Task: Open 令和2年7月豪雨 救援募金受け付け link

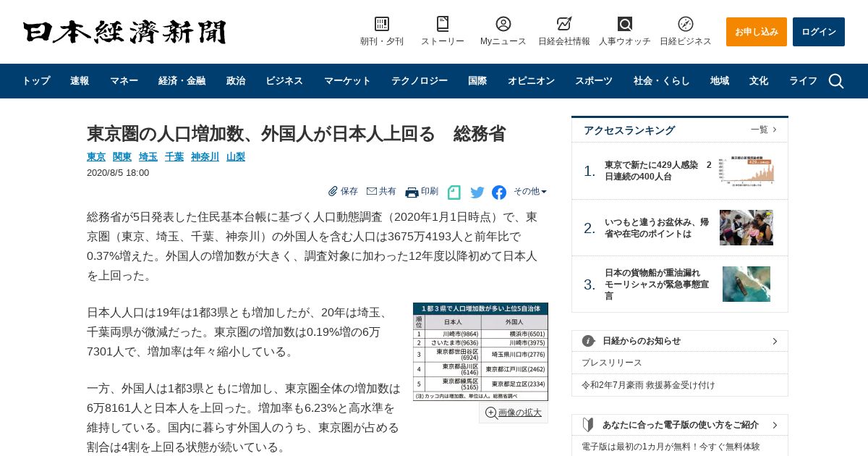Action: tap(648, 385)
